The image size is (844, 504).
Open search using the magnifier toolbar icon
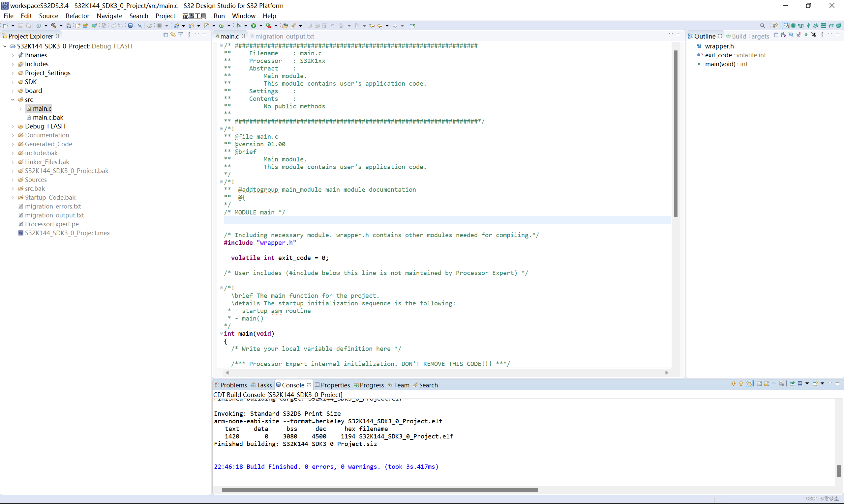click(763, 25)
